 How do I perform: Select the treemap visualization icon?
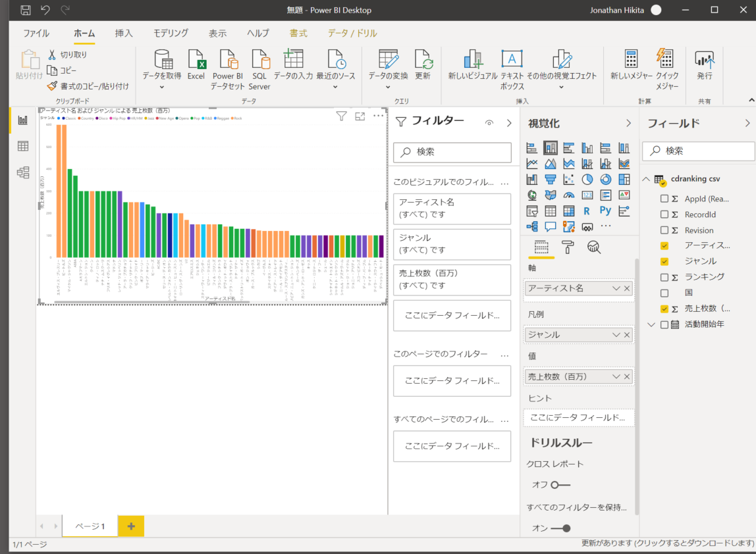(x=624, y=179)
